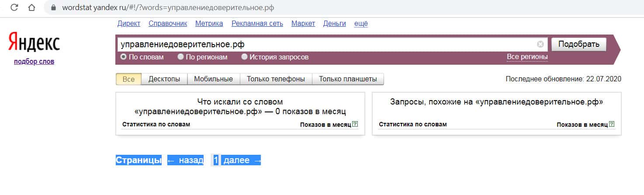Switch to the Только планшеты tab
This screenshot has width=644, height=195.
[x=348, y=79]
